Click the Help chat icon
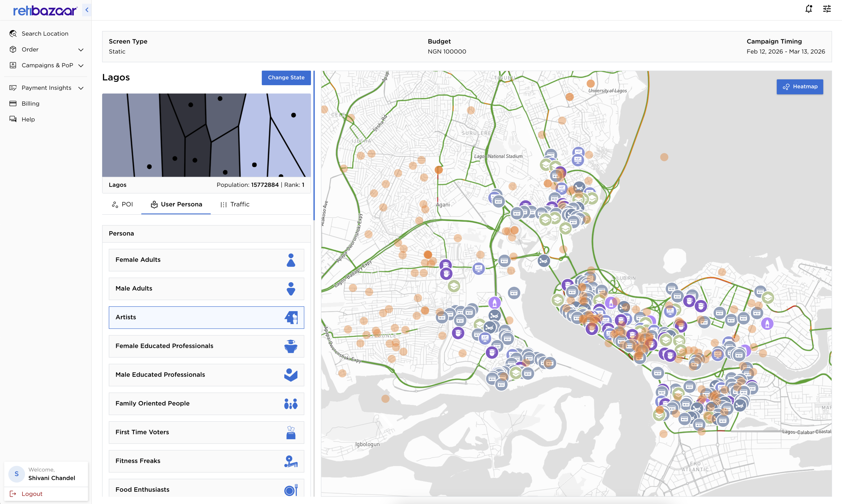 point(13,119)
